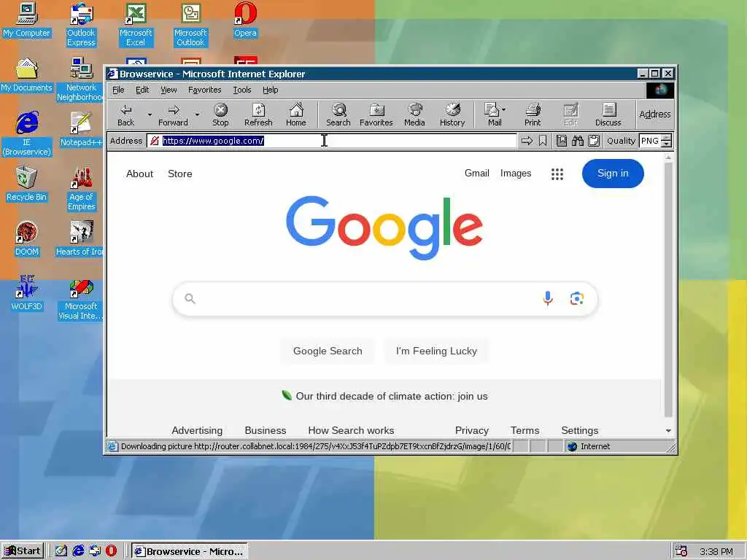This screenshot has width=747, height=560.
Task: Open the Forward history dropdown arrow
Action: click(197, 114)
